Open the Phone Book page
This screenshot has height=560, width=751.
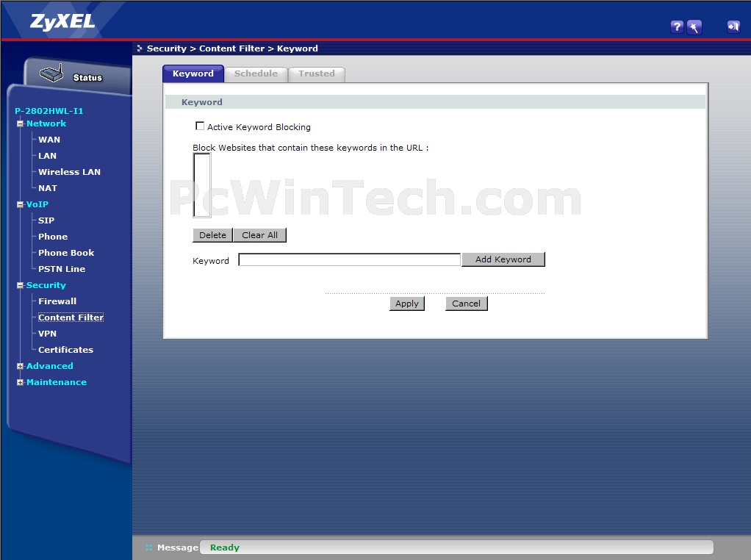click(x=66, y=253)
